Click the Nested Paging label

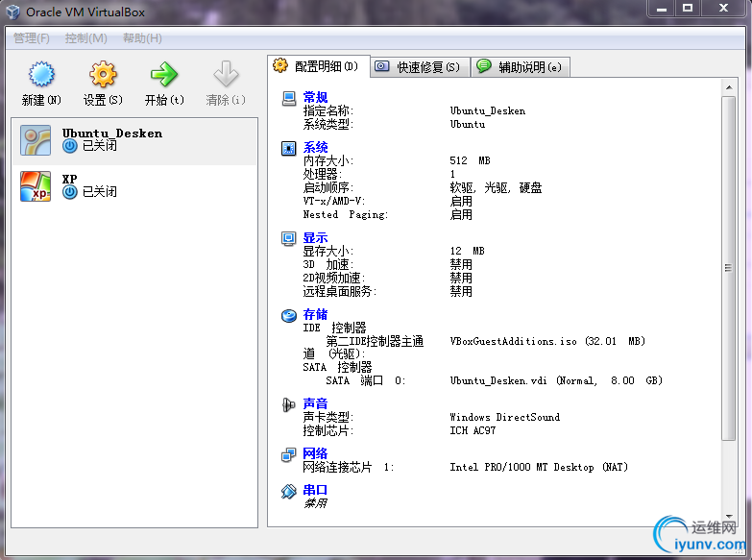click(346, 214)
